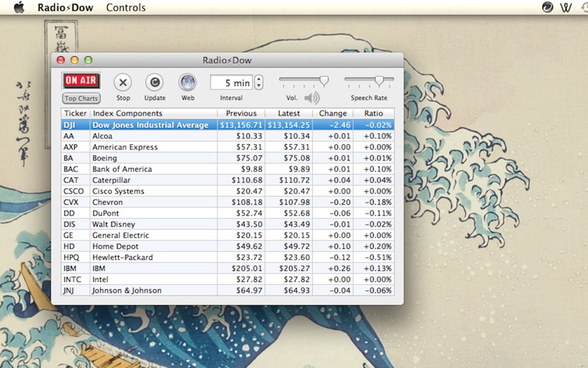
Task: Click the Speech Rate slider knob
Action: pyautogui.click(x=379, y=81)
